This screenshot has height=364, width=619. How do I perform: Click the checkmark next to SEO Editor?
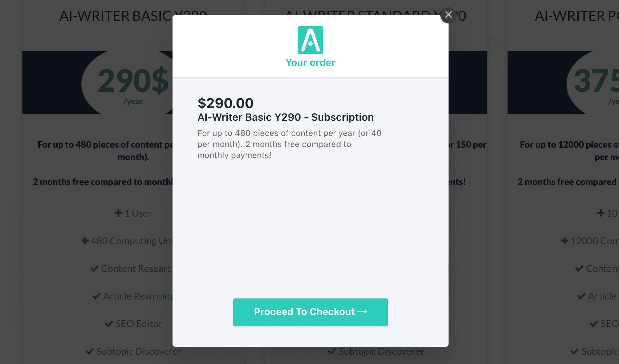[109, 324]
